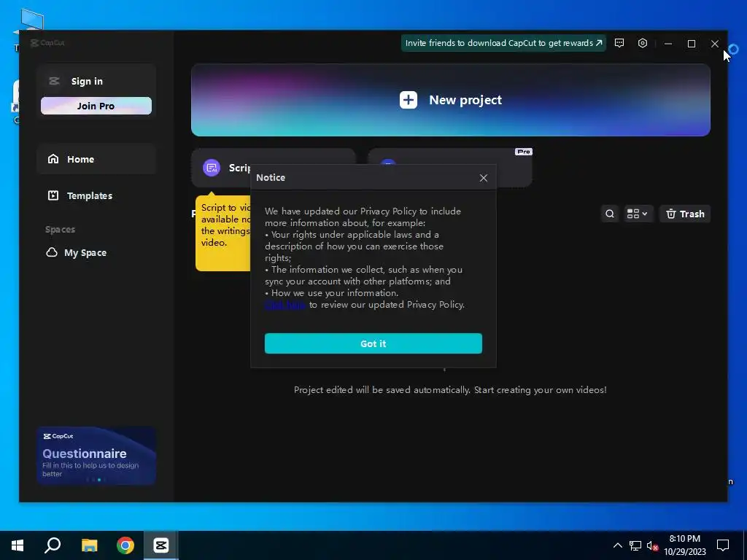Close the CapCut window

(x=715, y=43)
